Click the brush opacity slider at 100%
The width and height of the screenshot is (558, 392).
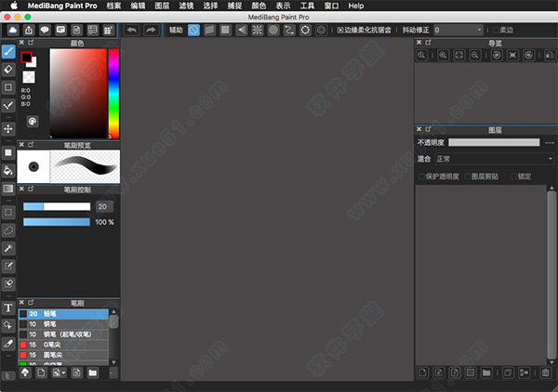coord(57,222)
